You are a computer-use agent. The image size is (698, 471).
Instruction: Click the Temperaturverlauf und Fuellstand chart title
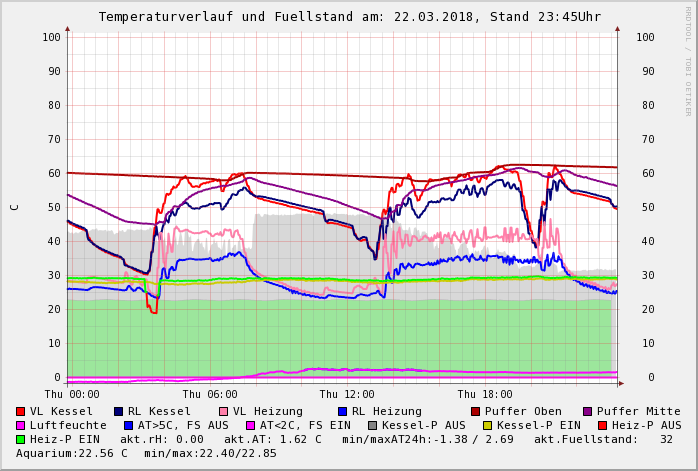(x=349, y=17)
